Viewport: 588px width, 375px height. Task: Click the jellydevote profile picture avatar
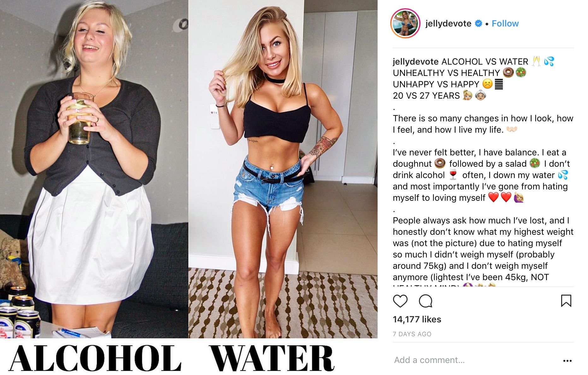pos(405,23)
